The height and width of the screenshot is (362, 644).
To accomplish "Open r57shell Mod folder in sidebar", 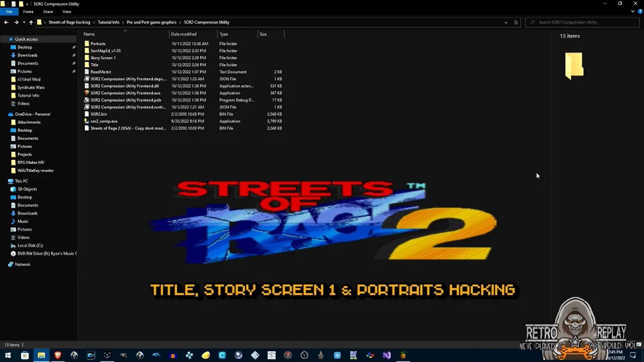I will 29,79.
